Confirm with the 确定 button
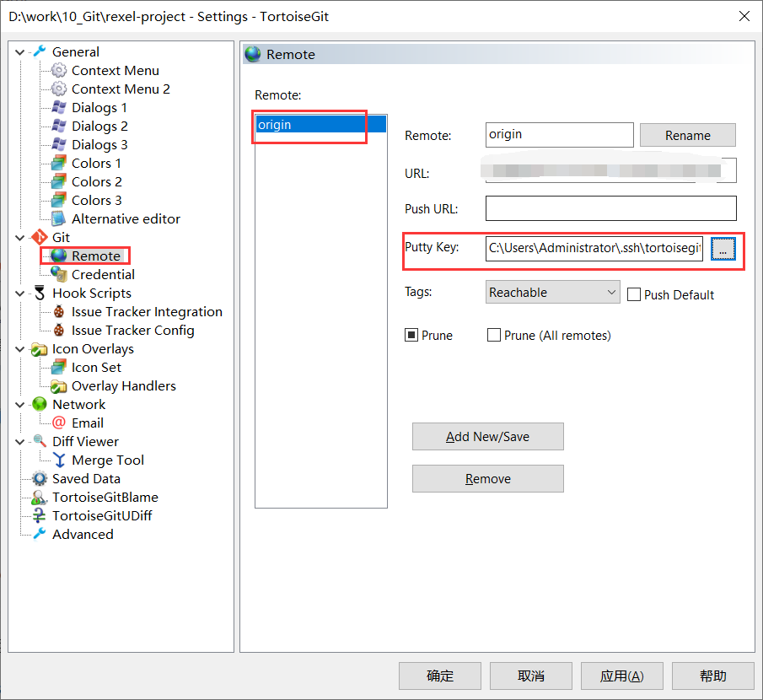This screenshot has height=700, width=763. 440,676
